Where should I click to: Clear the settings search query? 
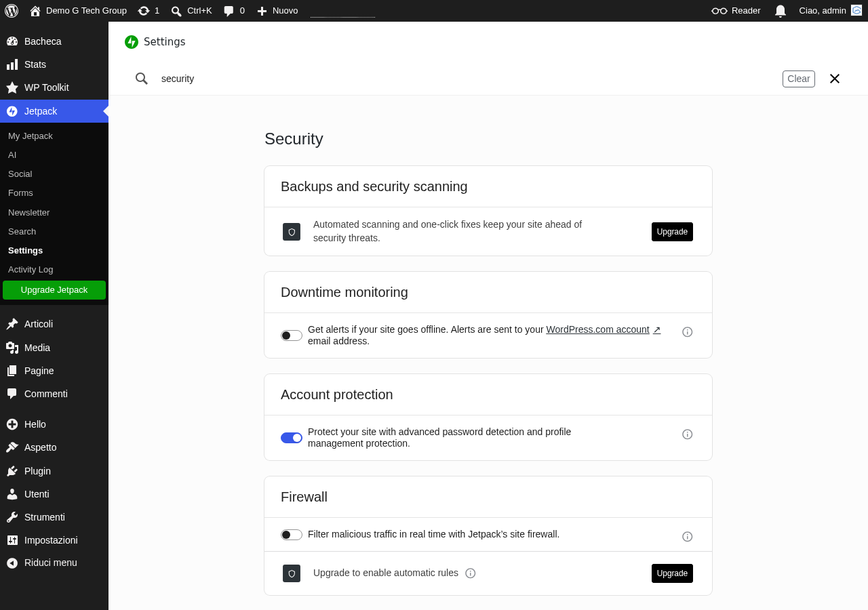coord(799,79)
